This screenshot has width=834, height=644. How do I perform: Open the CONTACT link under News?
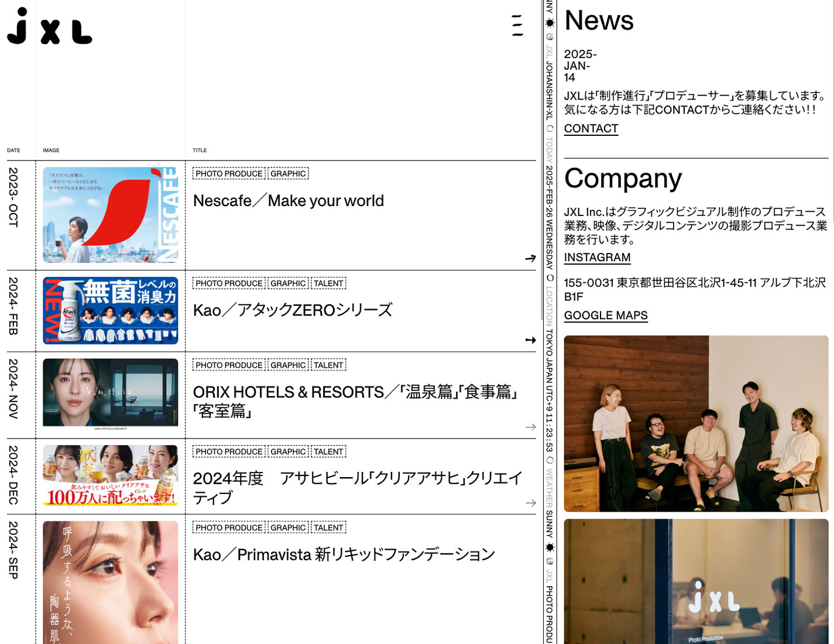(591, 129)
